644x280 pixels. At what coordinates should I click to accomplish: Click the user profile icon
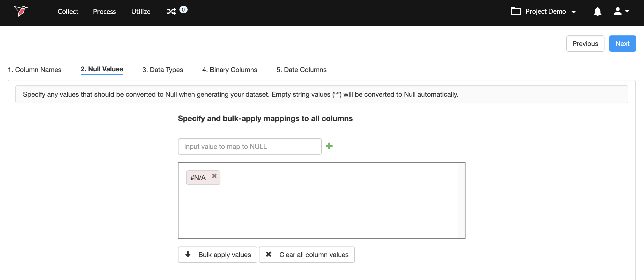pyautogui.click(x=617, y=11)
